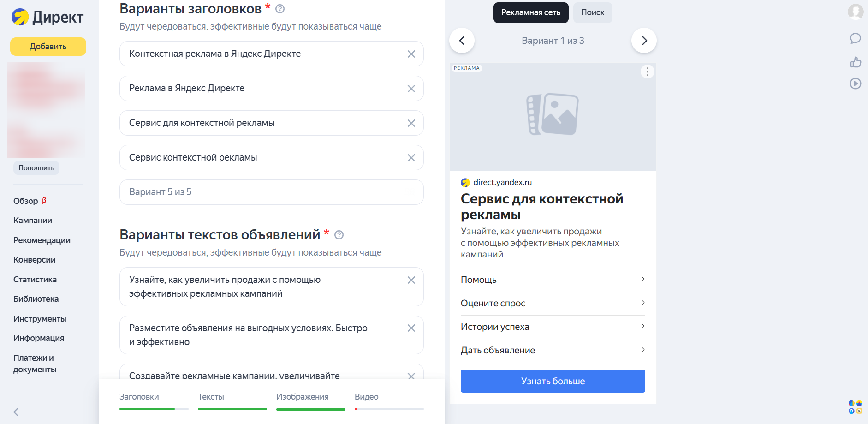Screen dimensions: 868x424
Task: Expand 'Истории успеха' sitelink in preview
Action: [553, 327]
